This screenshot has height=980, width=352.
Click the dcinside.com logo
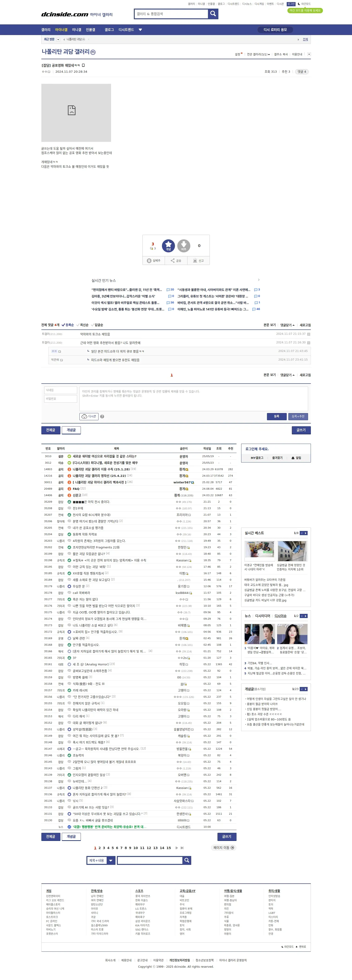pos(65,14)
